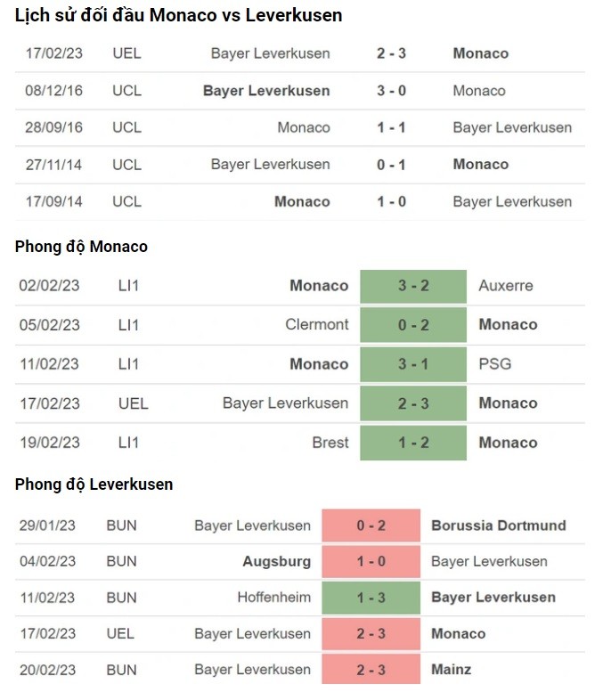Click the Mainz team name
595x700 pixels.
tap(451, 669)
